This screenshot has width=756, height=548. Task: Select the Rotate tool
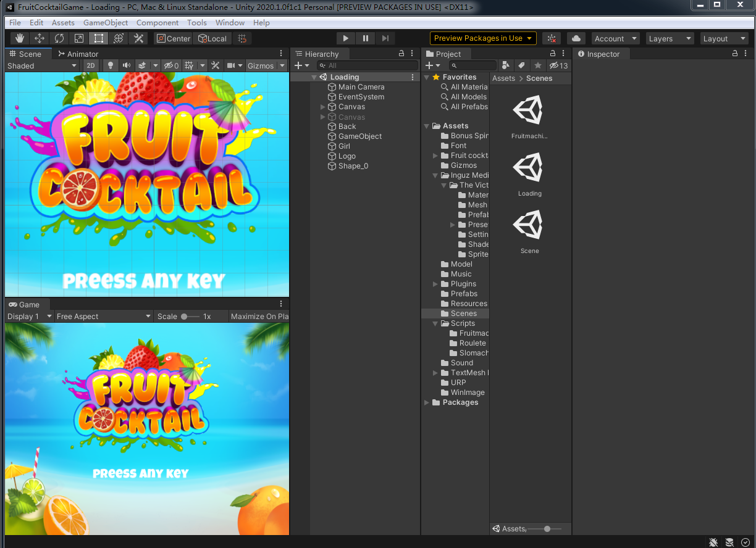[x=59, y=38]
